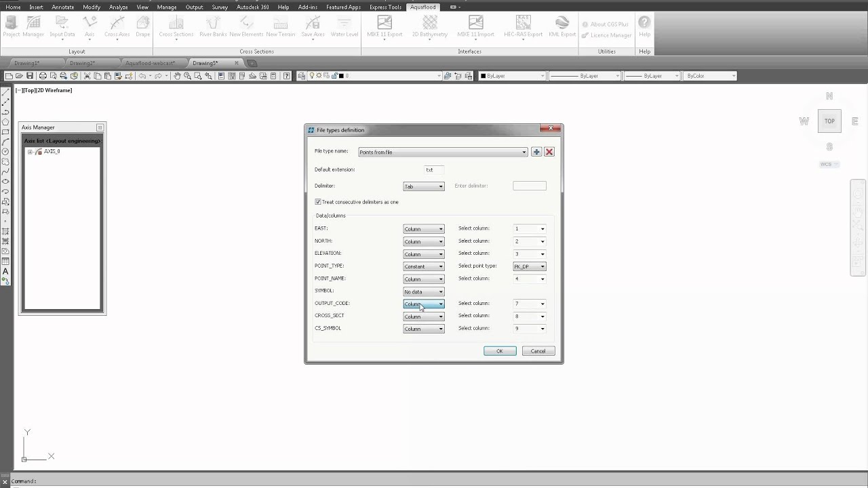
Task: Switch to the Survey ribbon tab
Action: [x=220, y=7]
